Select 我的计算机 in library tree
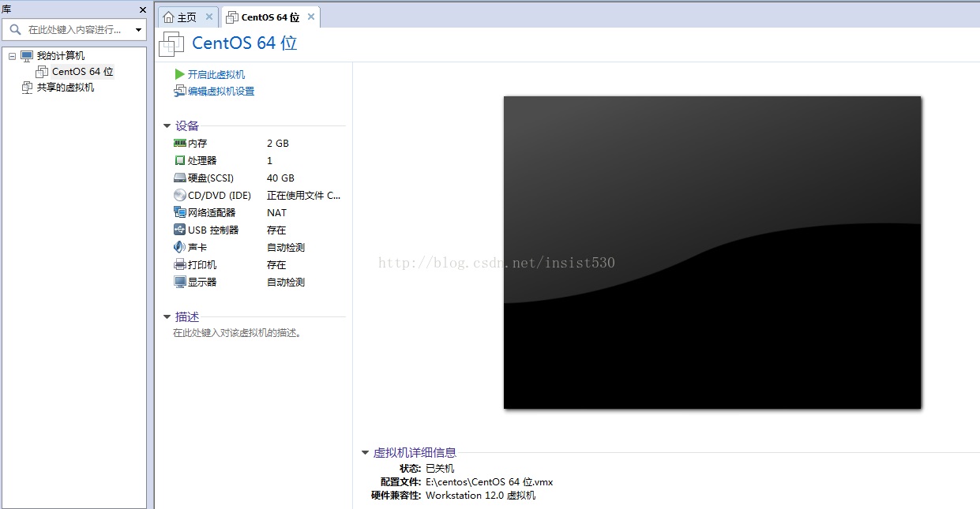Viewport: 980px width, 509px height. point(61,56)
